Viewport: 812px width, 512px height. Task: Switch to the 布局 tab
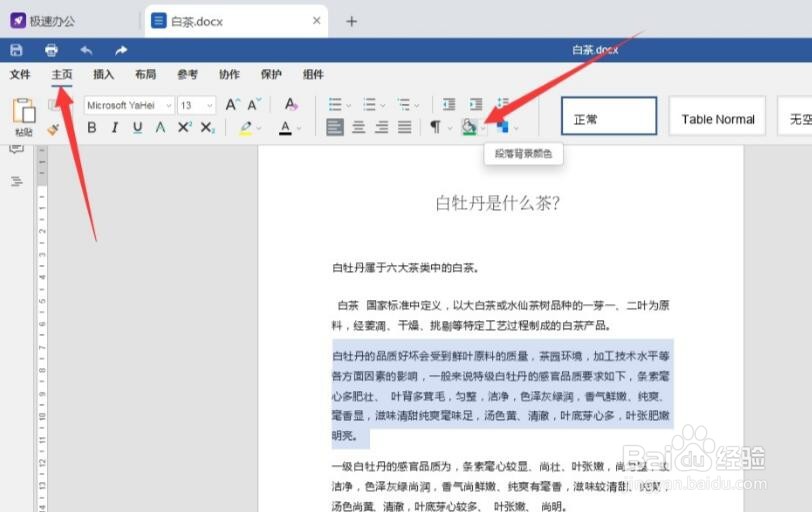click(145, 75)
